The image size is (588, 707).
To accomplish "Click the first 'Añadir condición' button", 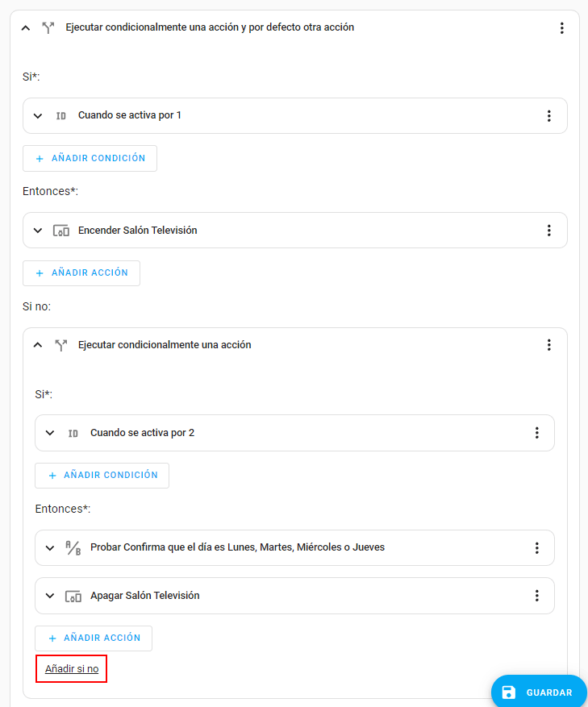I will [90, 159].
